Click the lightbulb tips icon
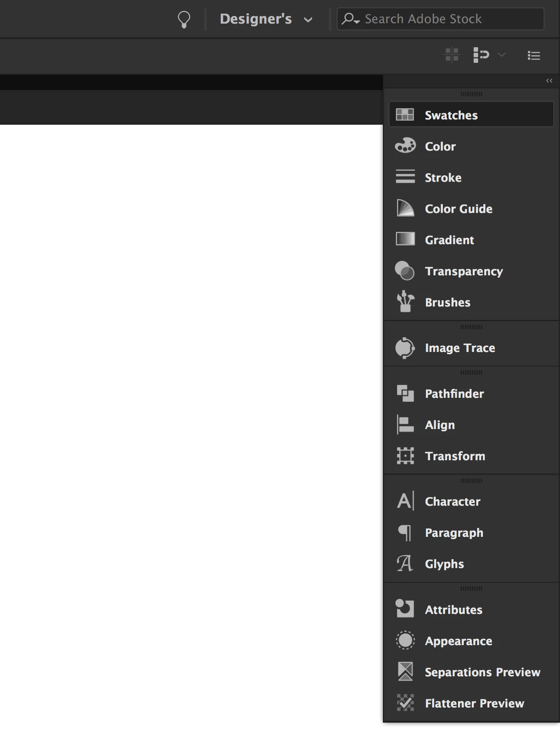Viewport: 560px width, 736px height. (184, 20)
